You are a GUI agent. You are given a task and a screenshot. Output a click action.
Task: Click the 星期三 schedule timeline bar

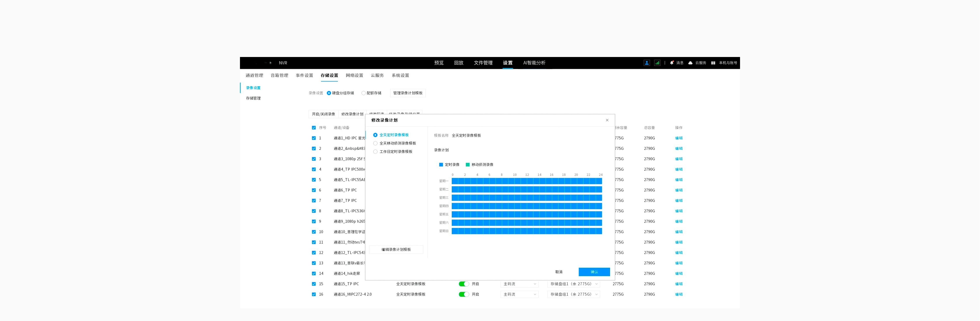click(x=527, y=198)
